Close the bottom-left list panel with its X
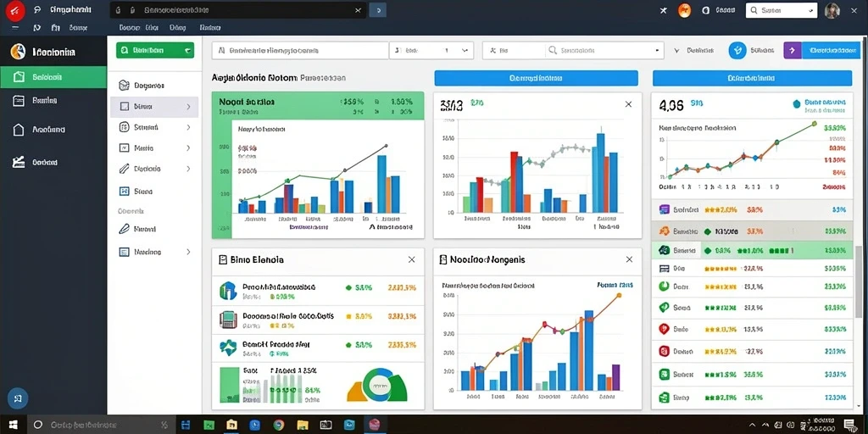Image resolution: width=868 pixels, height=434 pixels. click(x=411, y=259)
